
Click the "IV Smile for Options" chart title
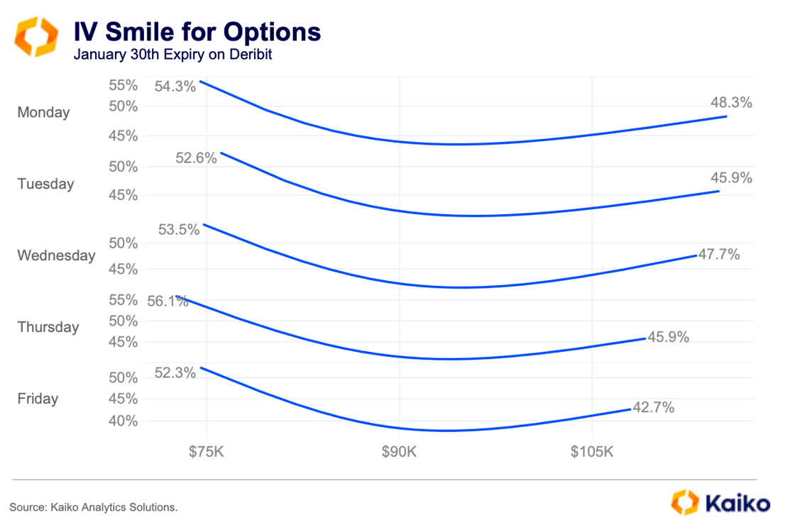click(x=197, y=32)
